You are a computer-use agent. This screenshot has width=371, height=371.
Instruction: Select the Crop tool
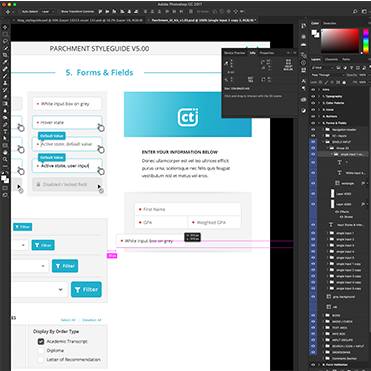point(5,55)
